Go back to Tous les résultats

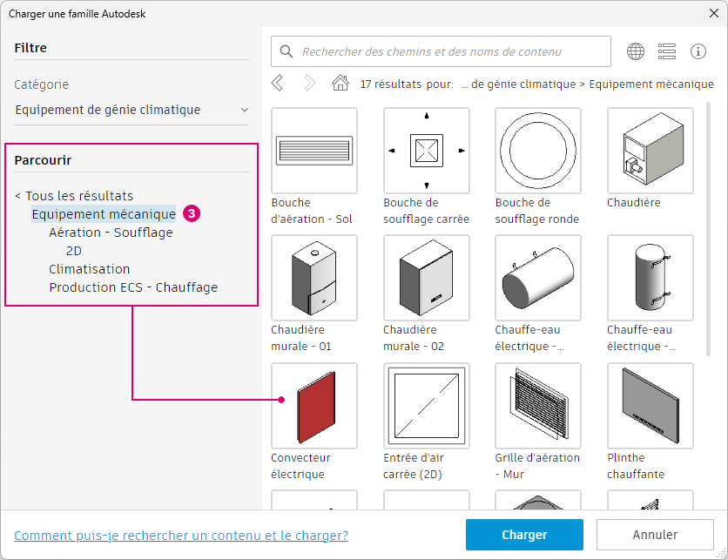74,196
